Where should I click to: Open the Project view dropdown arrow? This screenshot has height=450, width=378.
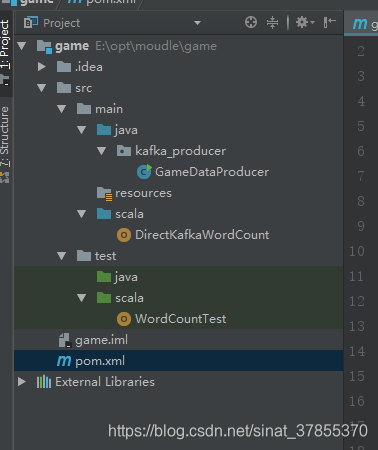coord(197,23)
